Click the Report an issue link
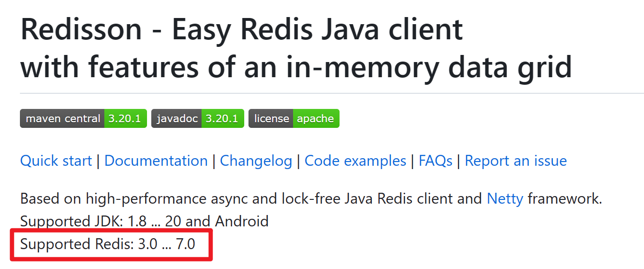The image size is (644, 269). pyautogui.click(x=515, y=161)
